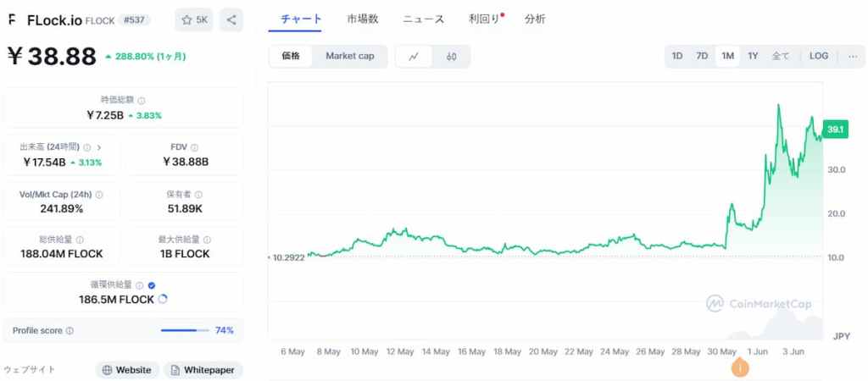Add FLock.io to watchlist with star
This screenshot has width=868, height=381.
[x=194, y=19]
